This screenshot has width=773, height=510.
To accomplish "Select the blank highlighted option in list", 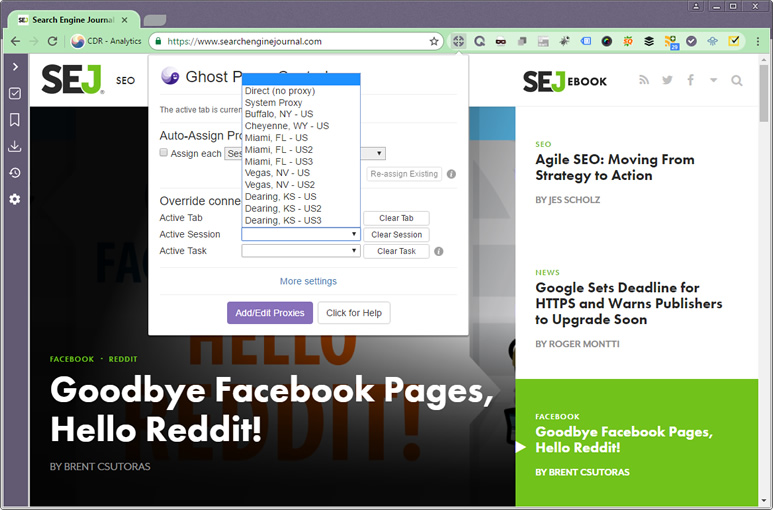I will 301,79.
